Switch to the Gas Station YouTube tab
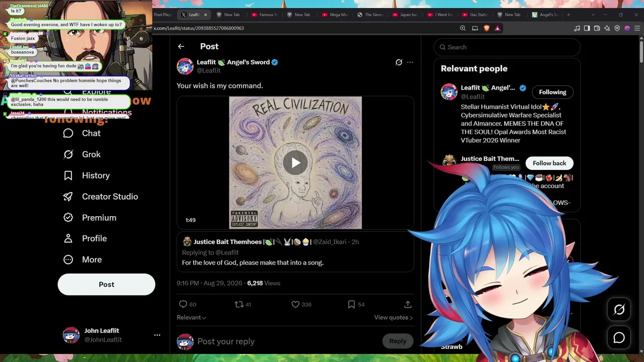644x362 pixels. 475,15
